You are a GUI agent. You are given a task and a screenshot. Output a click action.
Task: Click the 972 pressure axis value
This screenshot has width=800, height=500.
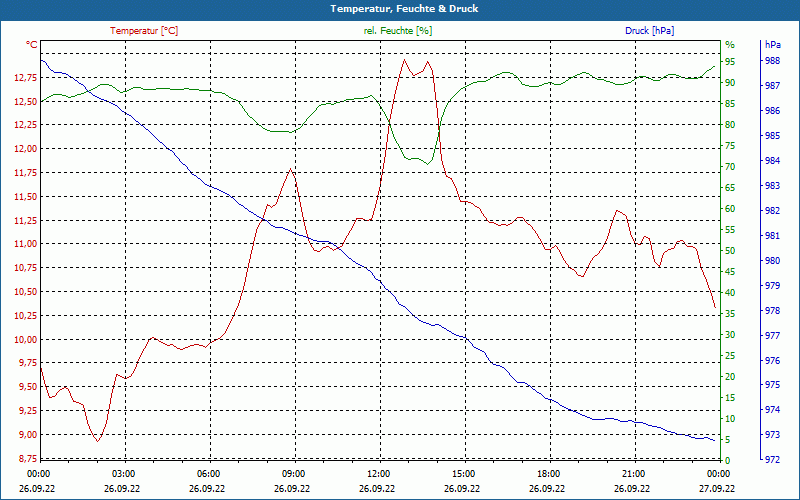pyautogui.click(x=772, y=460)
